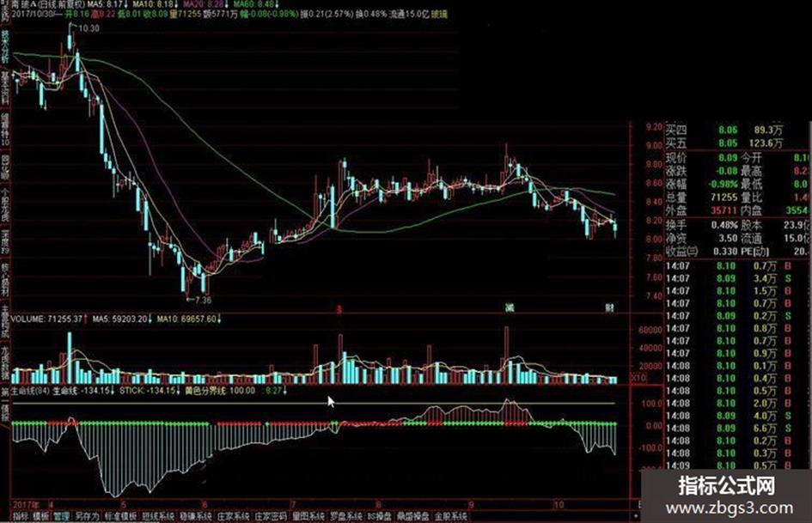The height and width of the screenshot is (523, 812).
Task: Click the MA10: 8.18 indicator value
Action: pyautogui.click(x=154, y=4)
